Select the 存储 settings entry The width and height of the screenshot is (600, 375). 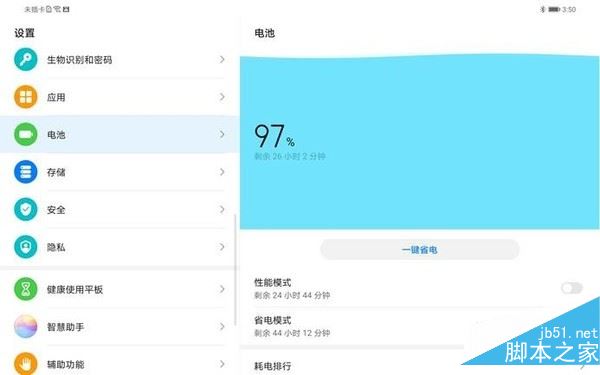119,172
